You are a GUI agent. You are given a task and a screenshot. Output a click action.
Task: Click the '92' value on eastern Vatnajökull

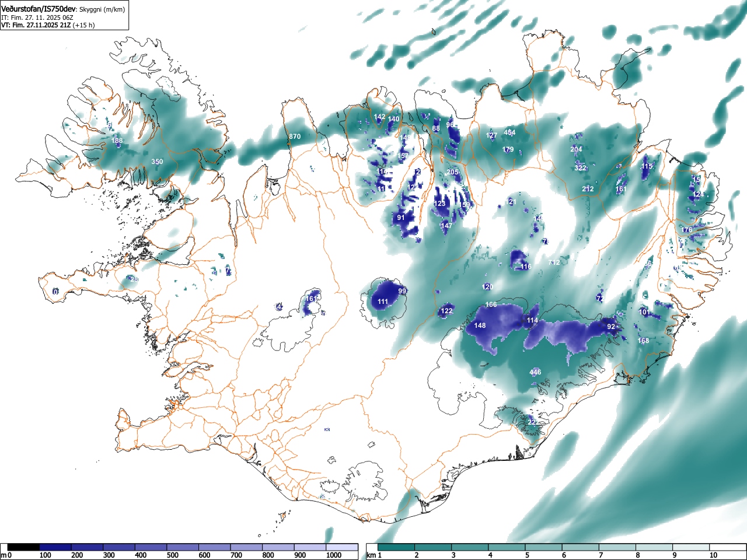point(611,327)
